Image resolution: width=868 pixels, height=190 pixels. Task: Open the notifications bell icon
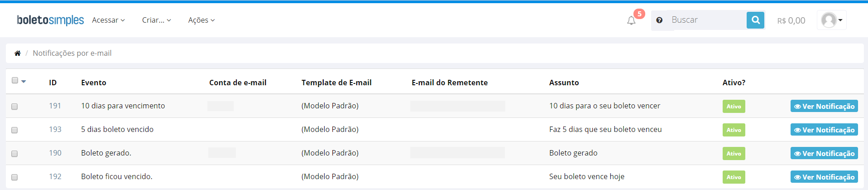631,20
